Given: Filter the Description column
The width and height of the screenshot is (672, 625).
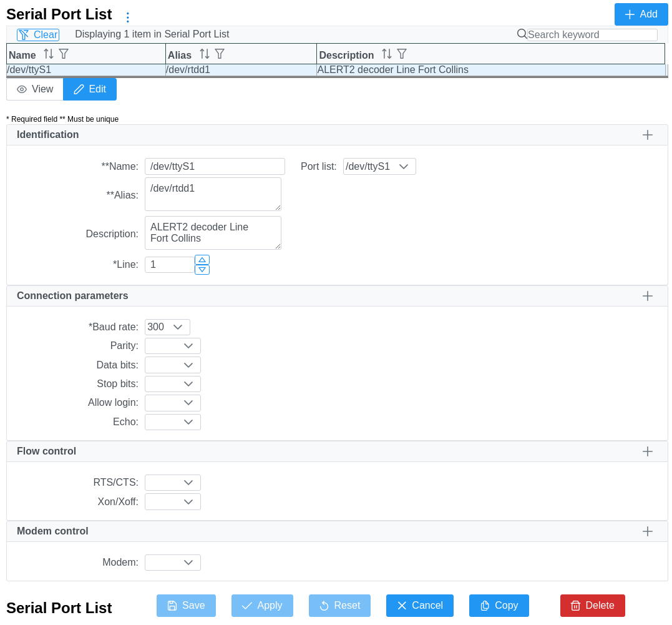Looking at the screenshot, I should pos(402,54).
